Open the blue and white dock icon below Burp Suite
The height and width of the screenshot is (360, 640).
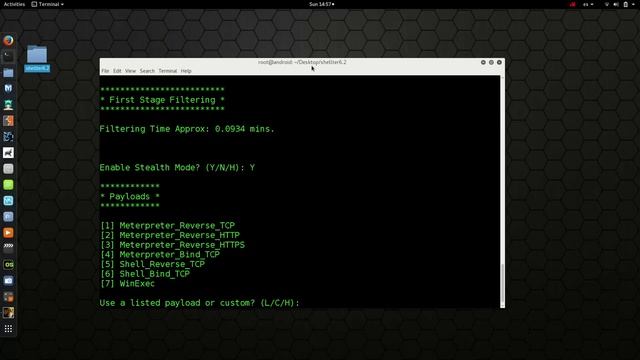(8, 136)
